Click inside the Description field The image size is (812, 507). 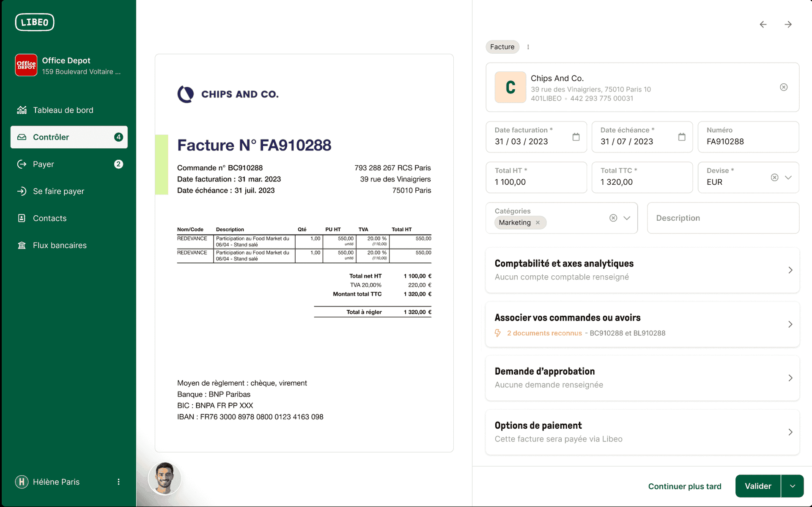pyautogui.click(x=723, y=218)
